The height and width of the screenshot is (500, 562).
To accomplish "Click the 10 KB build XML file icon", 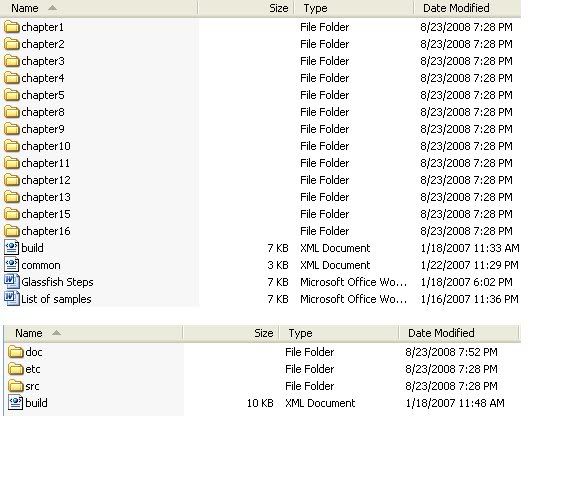I will point(15,403).
